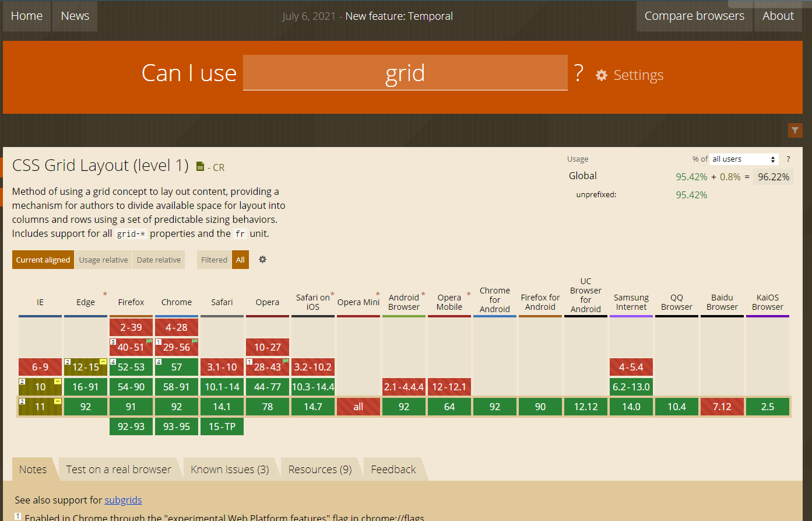Click Safari 3.1-10 support cell
Image resolution: width=812 pixels, height=521 pixels.
click(x=222, y=367)
